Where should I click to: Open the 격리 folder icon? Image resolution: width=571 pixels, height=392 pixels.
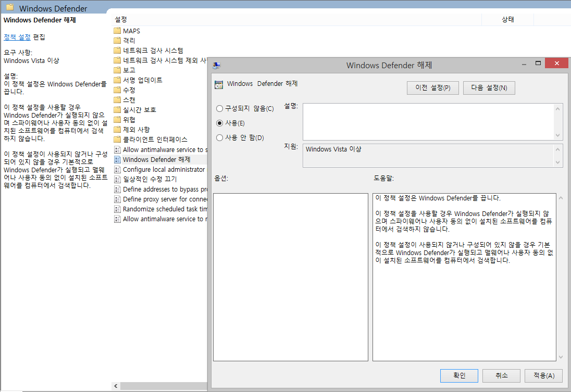117,41
